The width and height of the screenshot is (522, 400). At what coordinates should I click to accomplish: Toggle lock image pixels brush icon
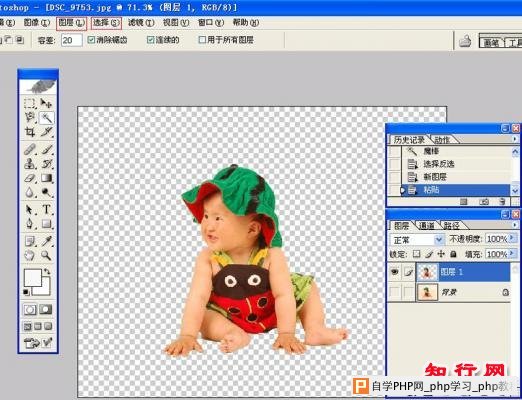[x=429, y=254]
